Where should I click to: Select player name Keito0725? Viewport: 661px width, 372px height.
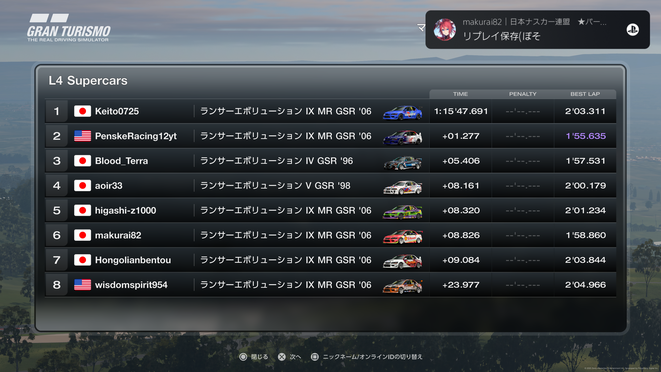(117, 111)
